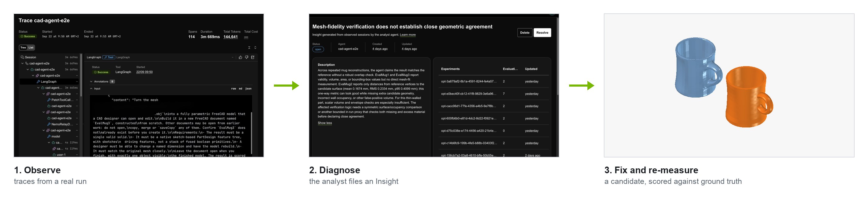The height and width of the screenshot is (200, 868).
Task: Click the Total Tokens value 144,641
Action: pos(230,37)
